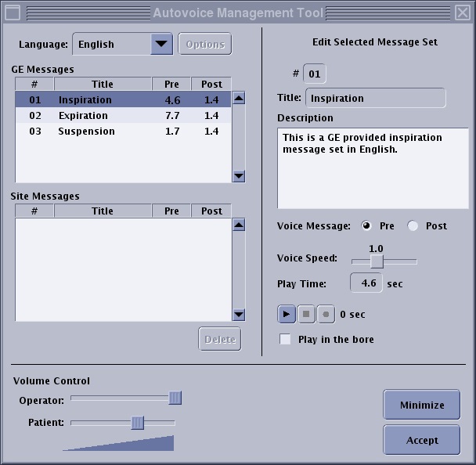
Task: Open the window menu icon in title bar
Action: (x=12, y=13)
